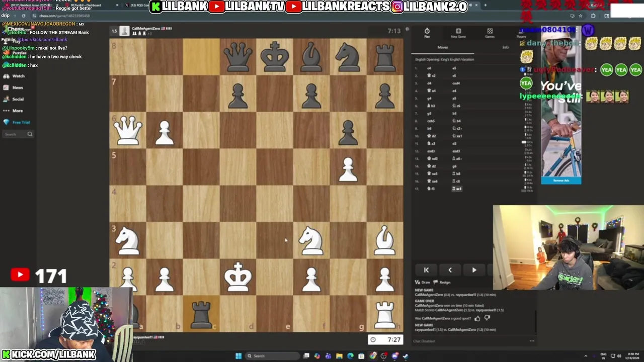Offer a Draw

[x=423, y=283]
